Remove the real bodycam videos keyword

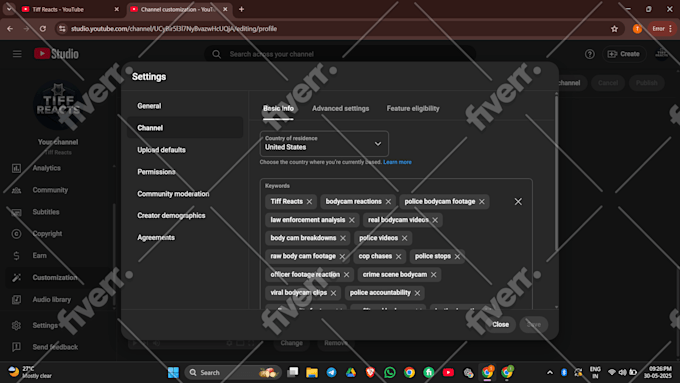pos(435,220)
